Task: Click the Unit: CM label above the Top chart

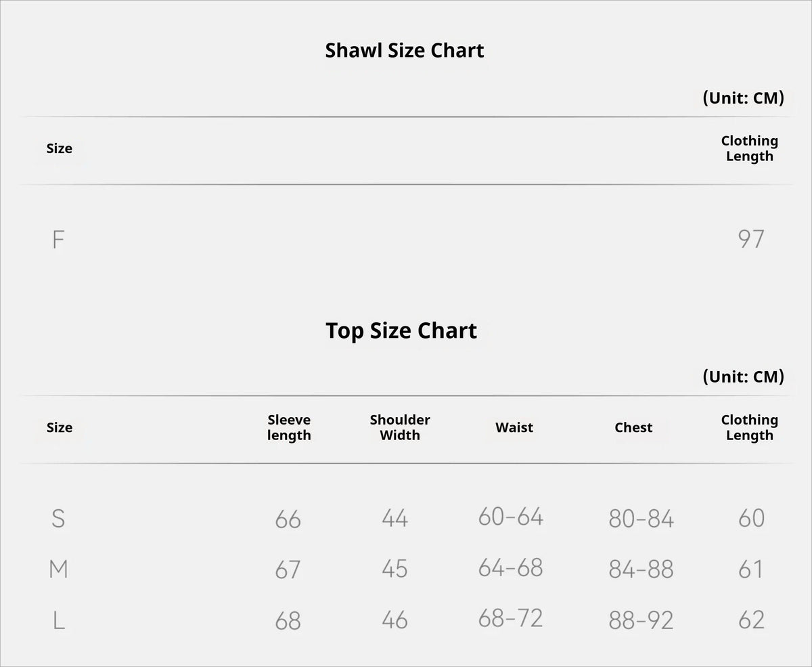Action: (744, 376)
